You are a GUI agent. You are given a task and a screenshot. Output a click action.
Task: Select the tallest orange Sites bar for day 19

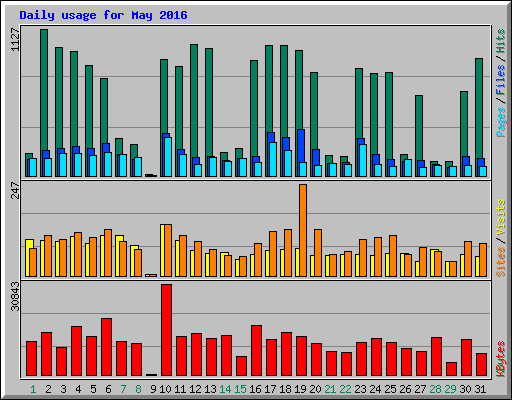(x=303, y=230)
